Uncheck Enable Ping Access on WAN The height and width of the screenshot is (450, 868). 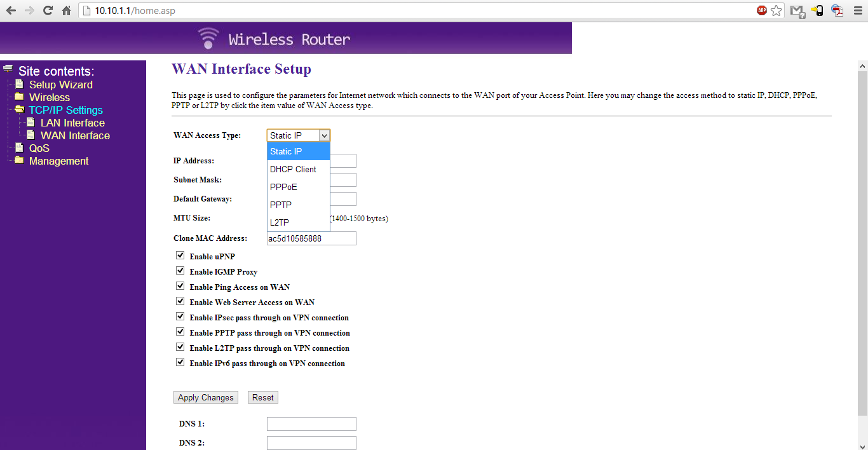click(x=180, y=286)
